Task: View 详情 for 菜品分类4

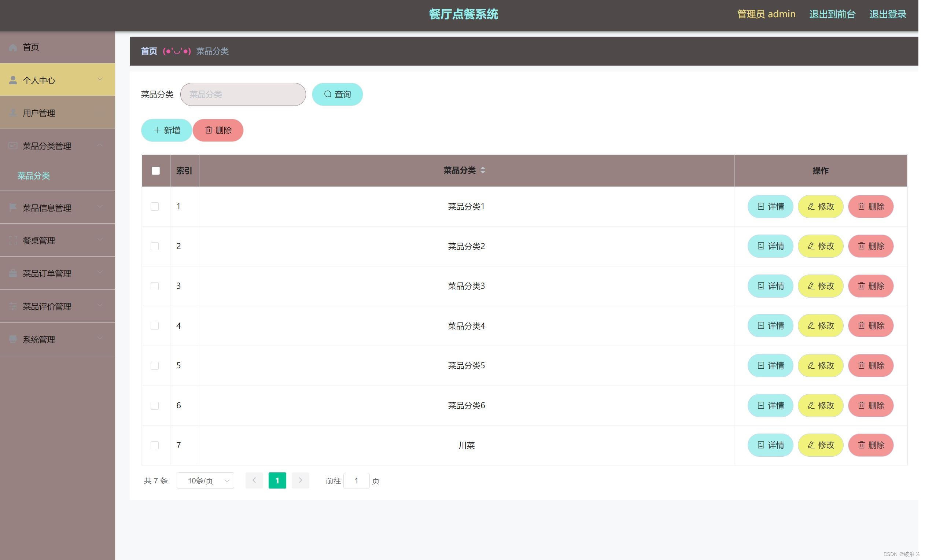Action: click(x=770, y=326)
